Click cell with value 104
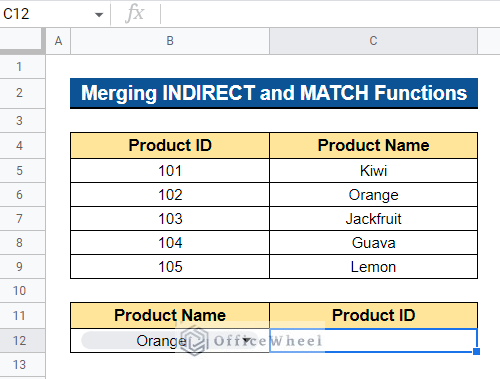The image size is (500, 379). tap(170, 242)
